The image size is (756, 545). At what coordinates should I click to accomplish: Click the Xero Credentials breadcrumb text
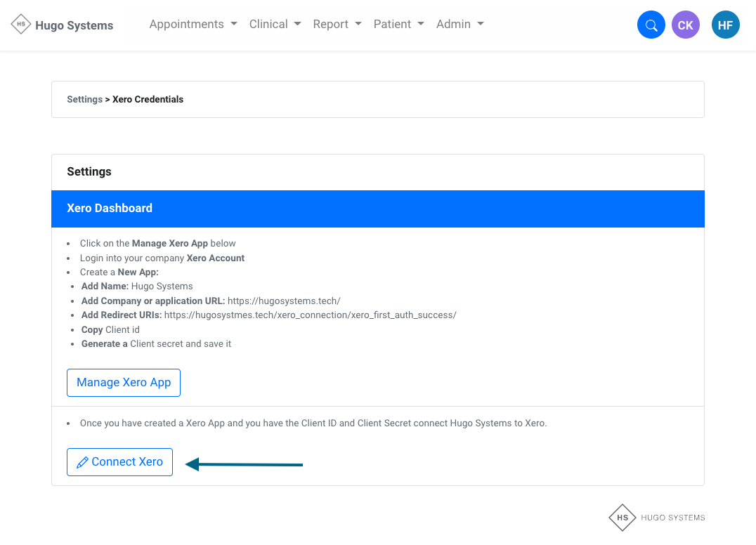148,100
